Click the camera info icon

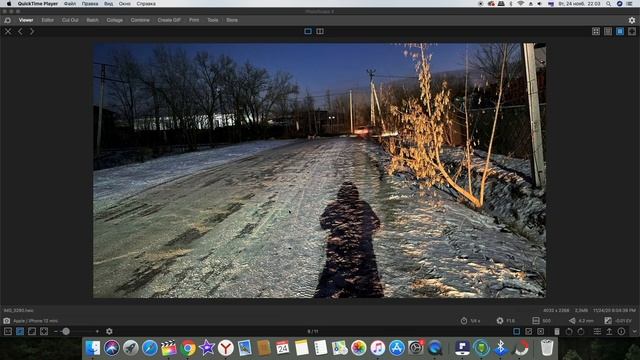click(x=7, y=321)
